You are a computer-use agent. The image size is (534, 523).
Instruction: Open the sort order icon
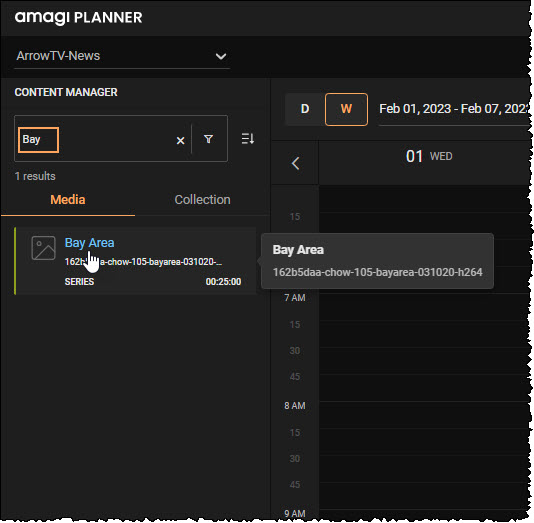248,139
